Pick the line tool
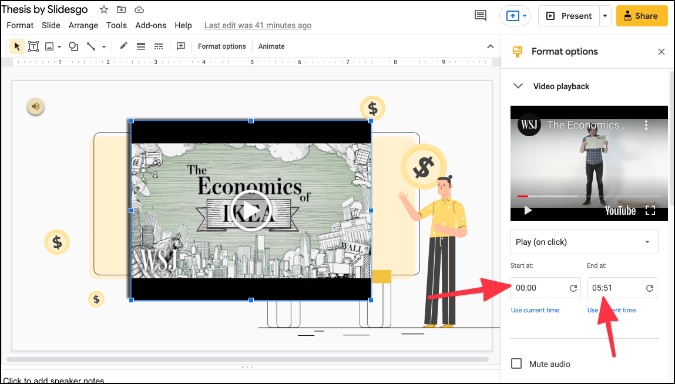Viewport: 675px width, 384px height. [90, 46]
